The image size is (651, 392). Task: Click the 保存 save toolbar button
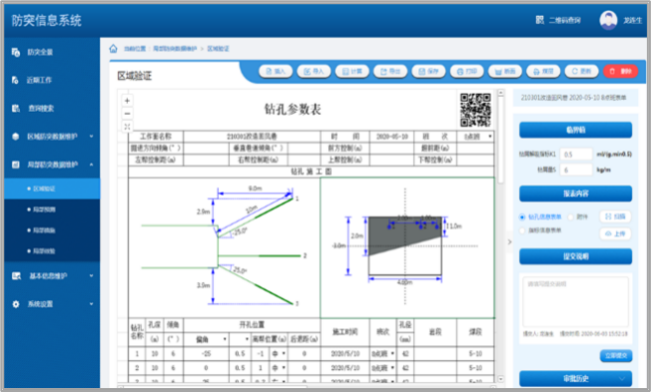pos(428,71)
